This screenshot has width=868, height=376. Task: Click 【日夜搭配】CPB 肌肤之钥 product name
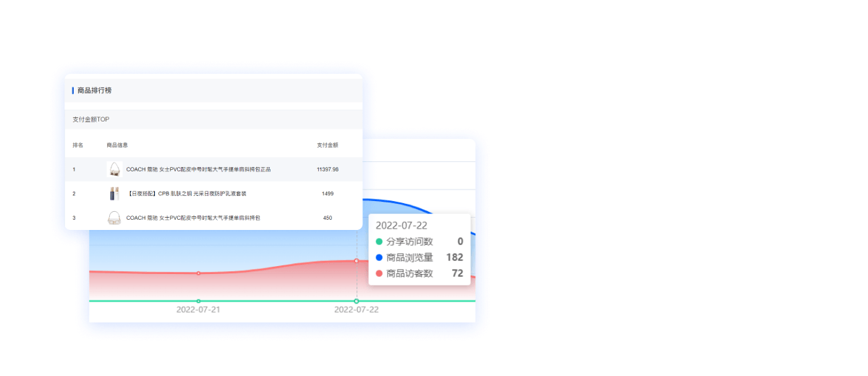187,194
